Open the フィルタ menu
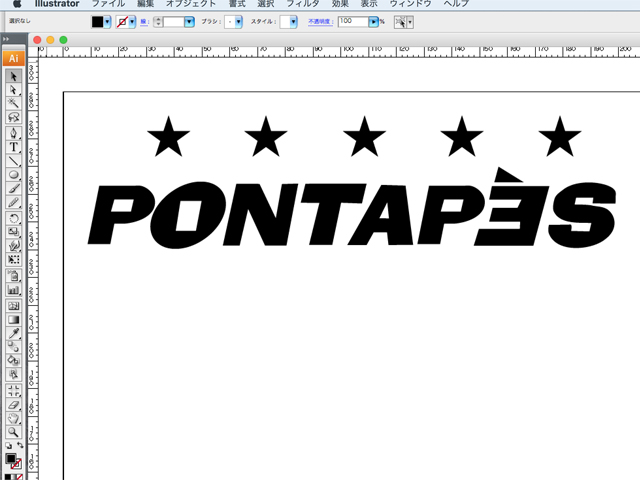The height and width of the screenshot is (480, 640). 303,4
